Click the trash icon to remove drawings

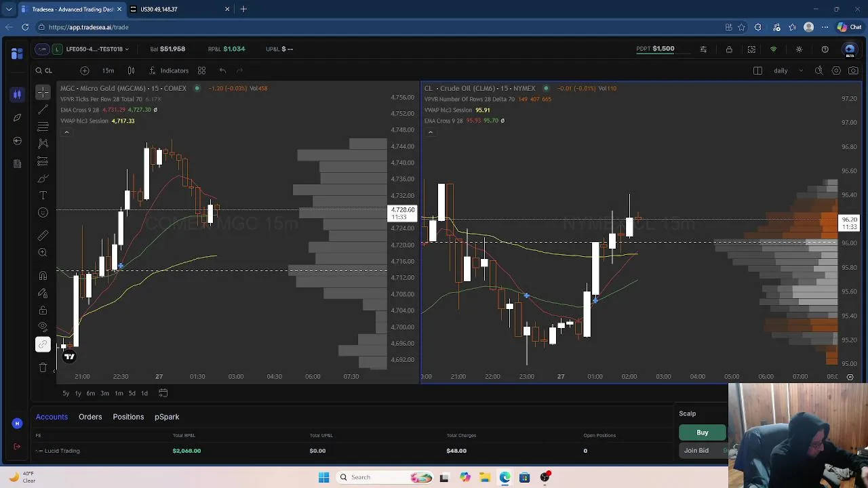(43, 367)
